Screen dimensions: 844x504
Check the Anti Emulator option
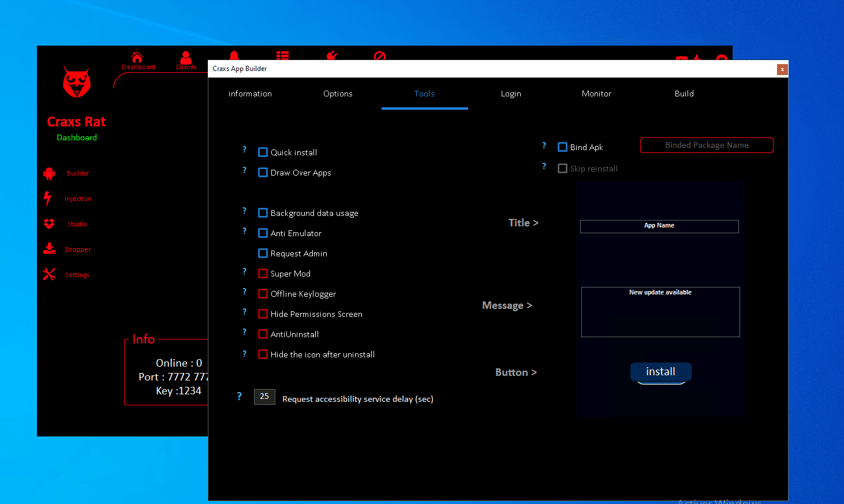point(263,233)
